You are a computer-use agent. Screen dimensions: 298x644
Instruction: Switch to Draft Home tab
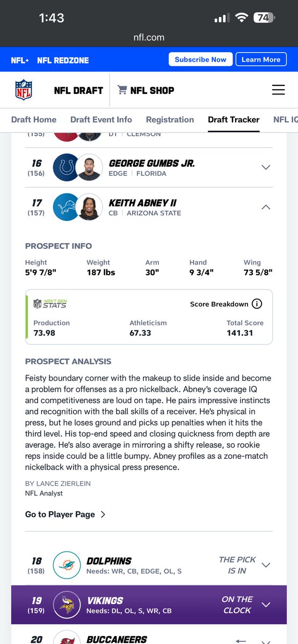pos(34,120)
